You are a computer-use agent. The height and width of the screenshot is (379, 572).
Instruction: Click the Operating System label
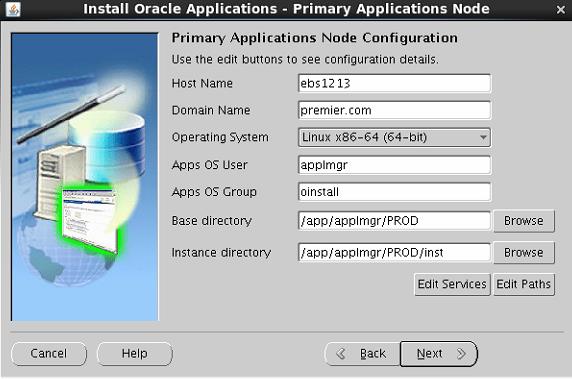coord(220,138)
